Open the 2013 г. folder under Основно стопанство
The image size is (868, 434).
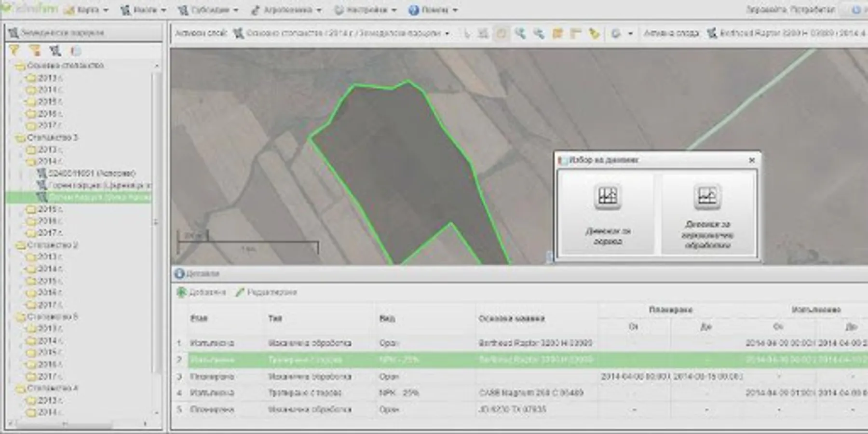click(x=45, y=78)
